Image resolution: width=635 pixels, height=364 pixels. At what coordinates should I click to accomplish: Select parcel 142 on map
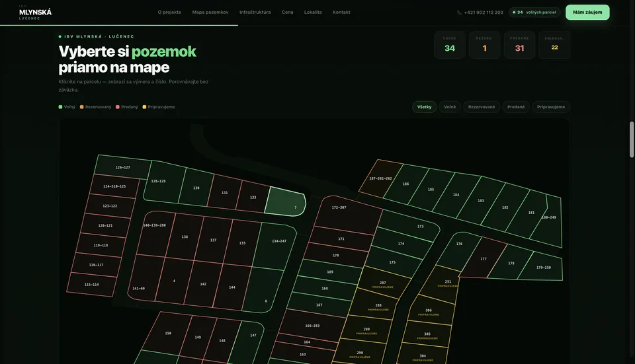(203, 284)
